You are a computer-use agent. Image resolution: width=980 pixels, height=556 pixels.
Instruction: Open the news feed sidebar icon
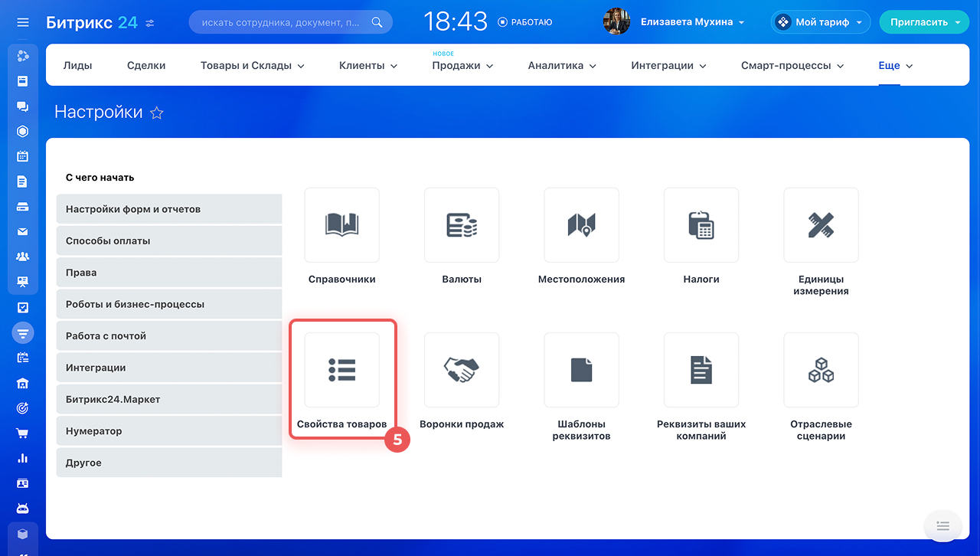[x=23, y=80]
